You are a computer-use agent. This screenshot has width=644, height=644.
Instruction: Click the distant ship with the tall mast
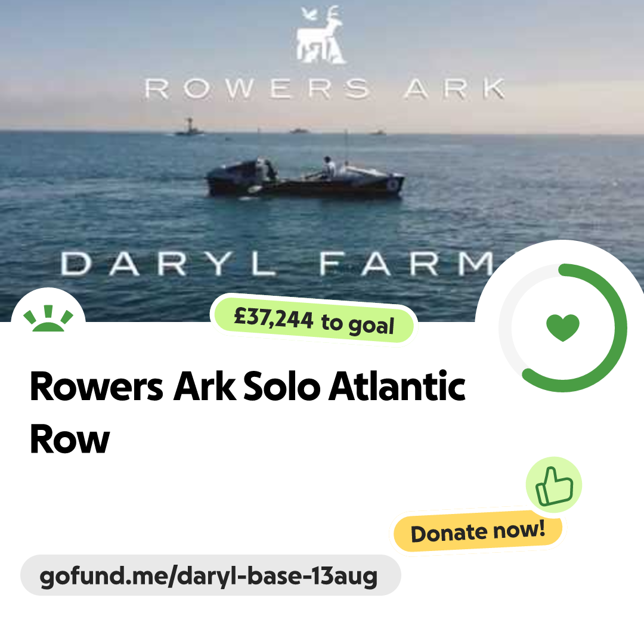coord(190,127)
